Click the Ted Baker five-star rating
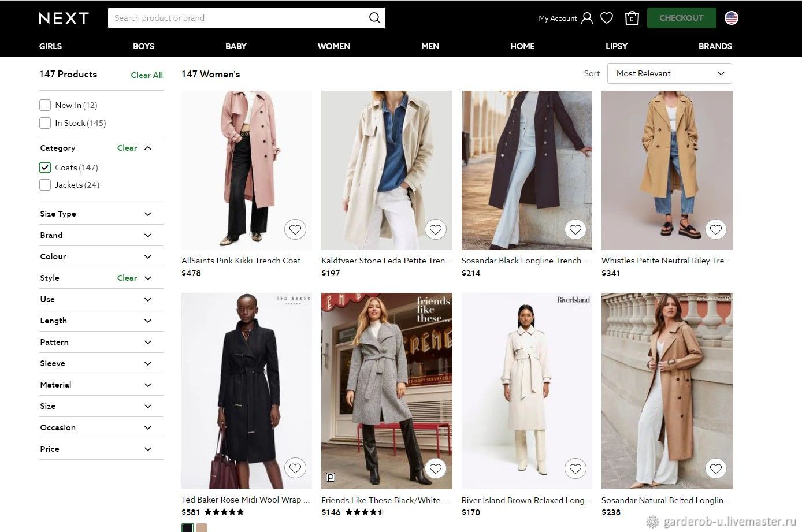The height and width of the screenshot is (532, 802). (x=224, y=512)
